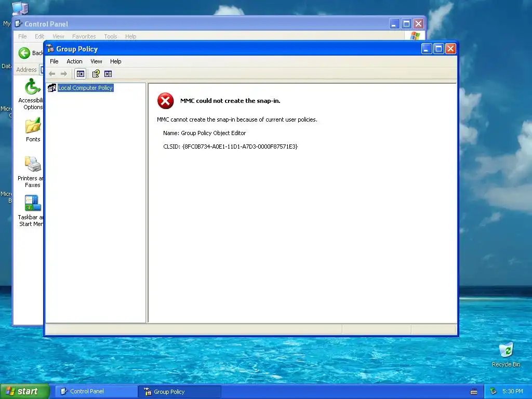
Task: Minimize the Control Panel window
Action: (x=394, y=24)
